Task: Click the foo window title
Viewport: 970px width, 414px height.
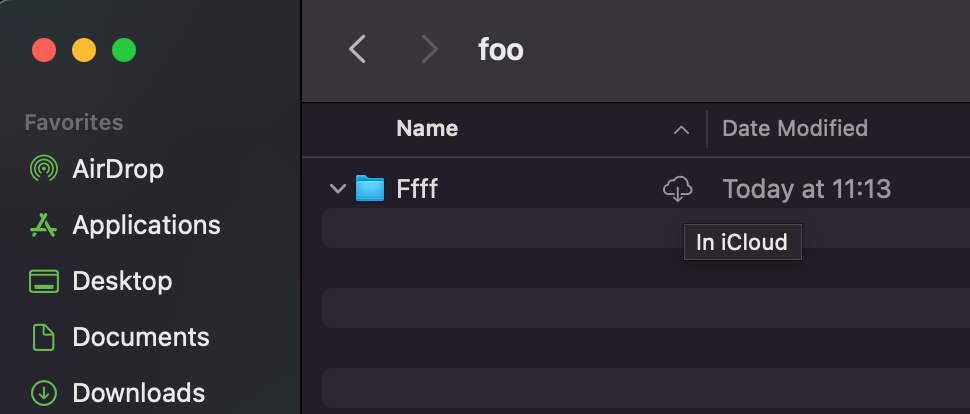Action: (x=500, y=49)
